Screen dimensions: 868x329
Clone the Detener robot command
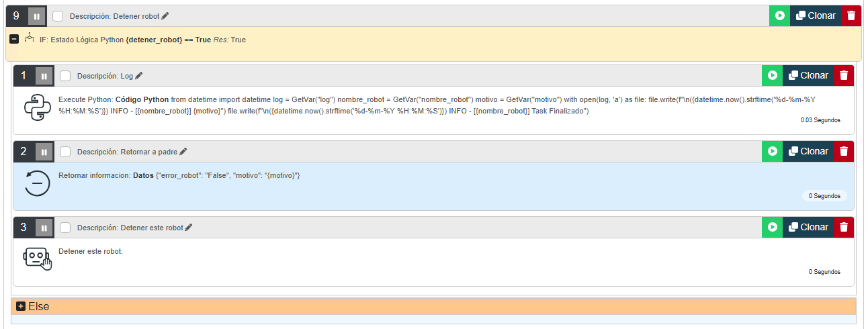coord(815,15)
